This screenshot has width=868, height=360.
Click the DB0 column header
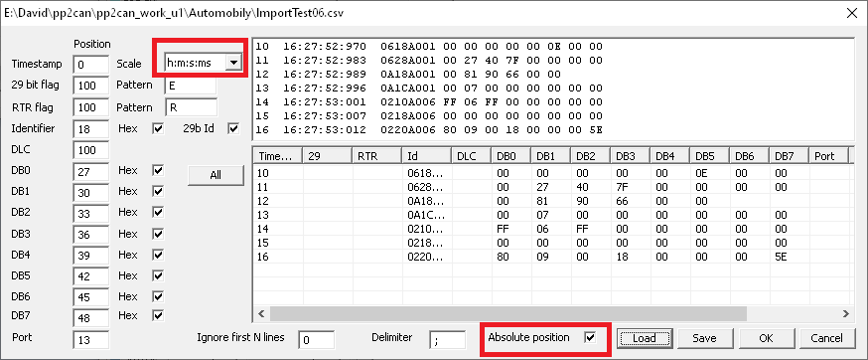pos(511,156)
